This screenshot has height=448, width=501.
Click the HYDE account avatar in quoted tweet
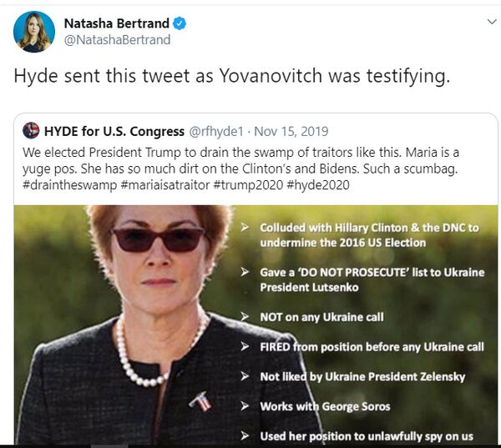pyautogui.click(x=31, y=131)
